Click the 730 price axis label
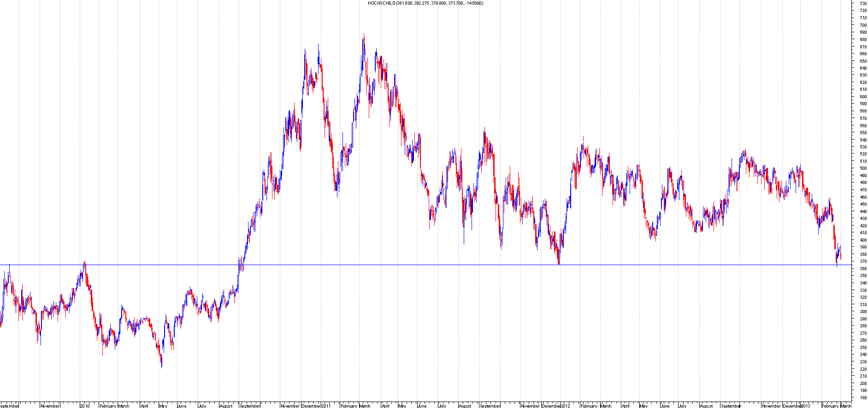The image size is (868, 408). coord(862,4)
